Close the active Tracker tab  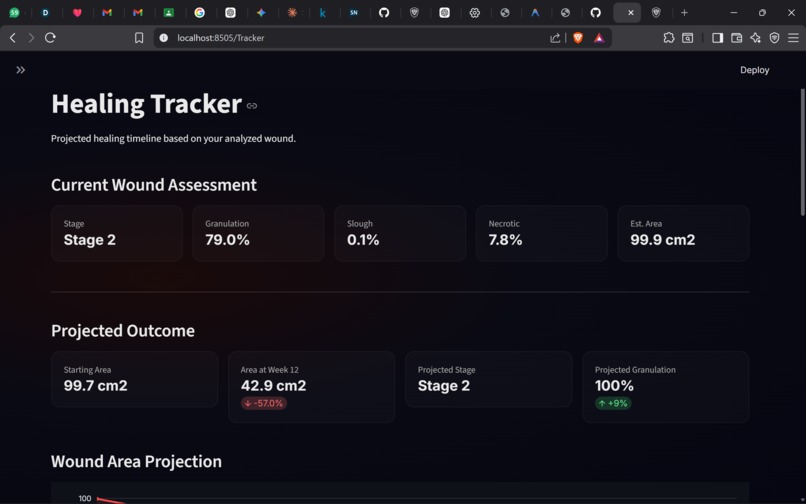tap(631, 13)
